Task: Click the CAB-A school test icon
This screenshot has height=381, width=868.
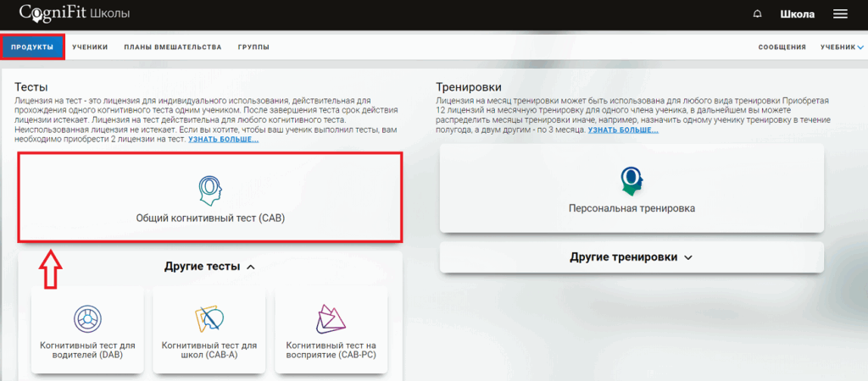Action: point(209,318)
